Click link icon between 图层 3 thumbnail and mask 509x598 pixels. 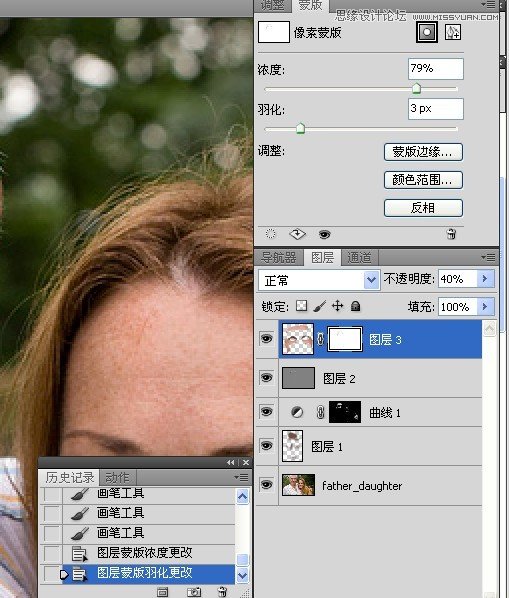[x=321, y=339]
